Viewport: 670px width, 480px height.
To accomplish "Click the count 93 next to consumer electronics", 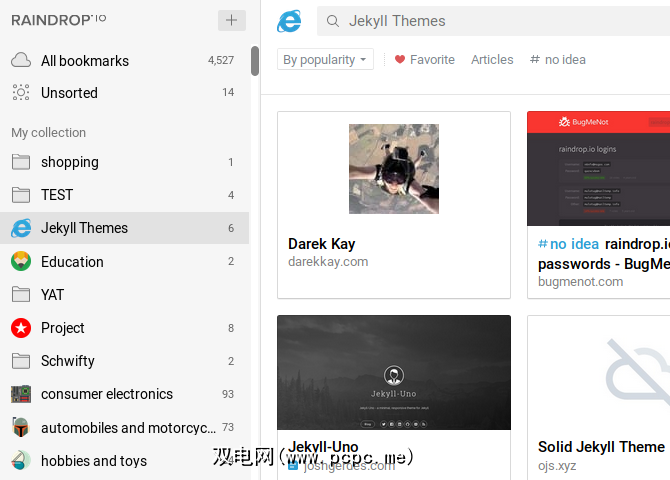I will (228, 394).
